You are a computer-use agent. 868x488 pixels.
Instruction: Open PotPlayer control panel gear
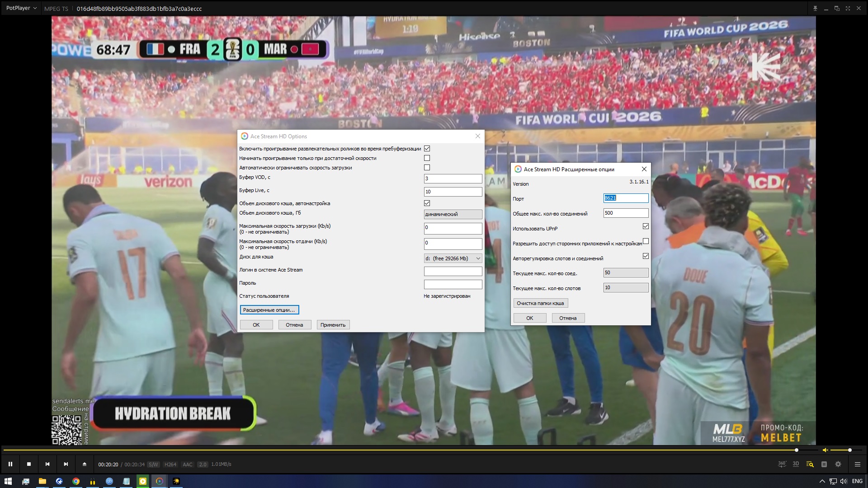(838, 464)
